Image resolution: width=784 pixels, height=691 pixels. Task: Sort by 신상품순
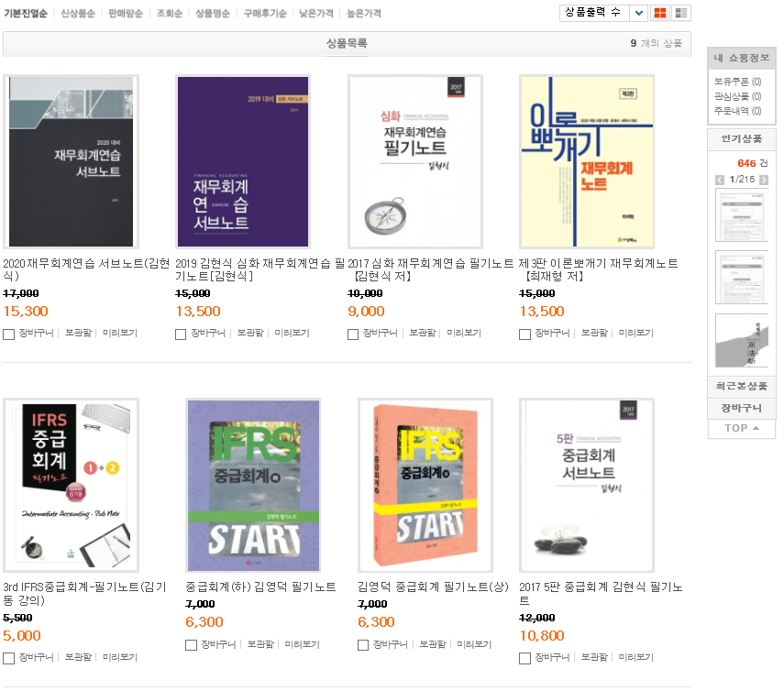[78, 14]
